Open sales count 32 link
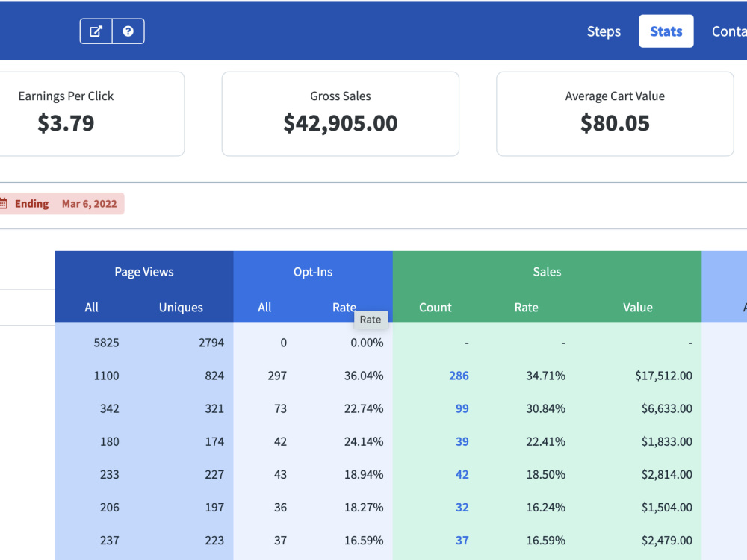The height and width of the screenshot is (560, 747). [x=462, y=507]
